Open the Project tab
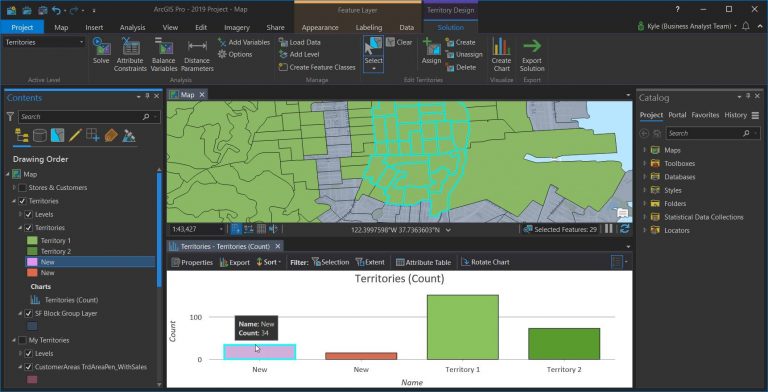Screen dimensions: 768x392 click(x=22, y=27)
